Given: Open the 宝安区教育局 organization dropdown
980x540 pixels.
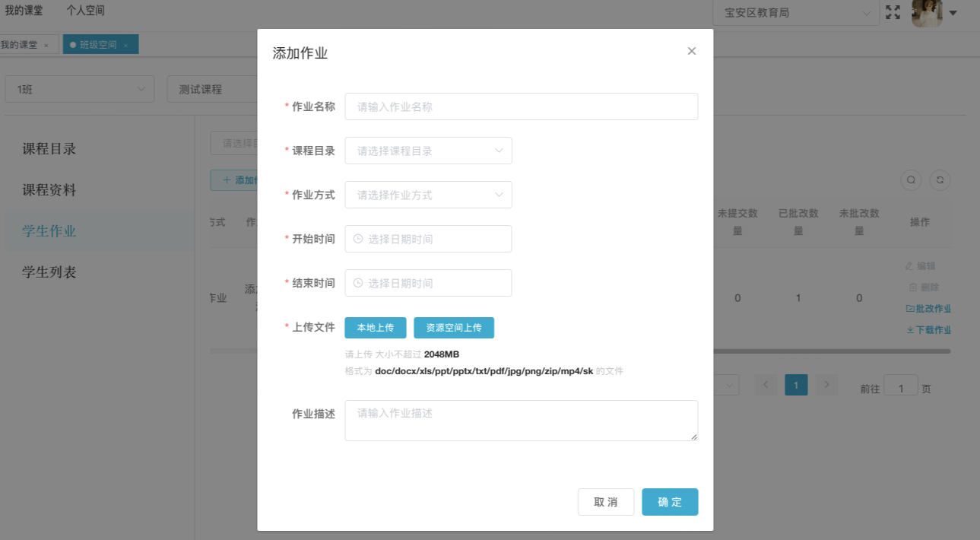Looking at the screenshot, I should tap(795, 13).
